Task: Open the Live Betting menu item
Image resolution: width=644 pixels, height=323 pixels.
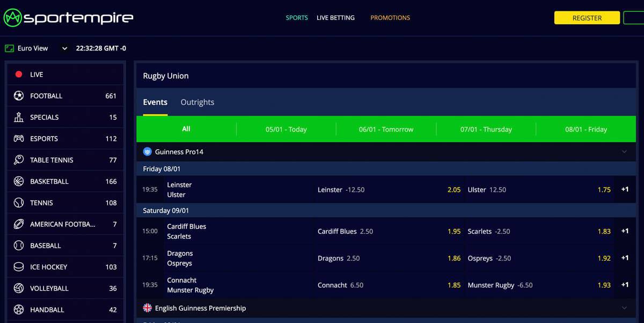Action: [335, 18]
